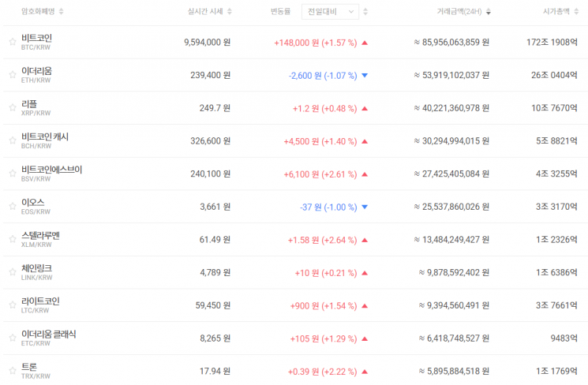Star the 트론 TRX/KRW row

point(13,370)
